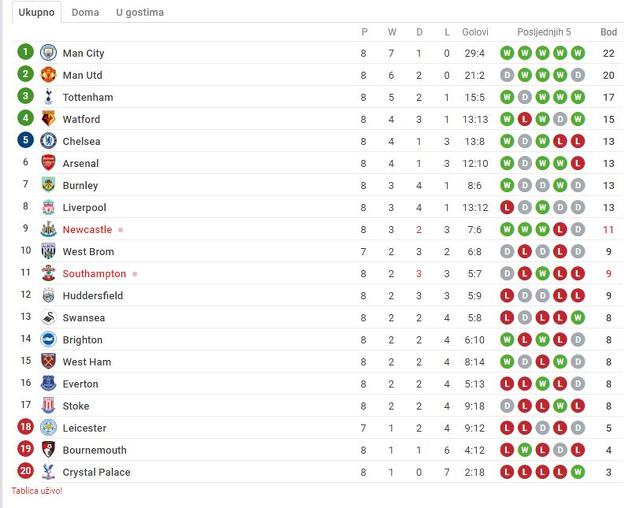Click the Man City club crest
Viewport: 632px width, 508px height.
(x=48, y=53)
